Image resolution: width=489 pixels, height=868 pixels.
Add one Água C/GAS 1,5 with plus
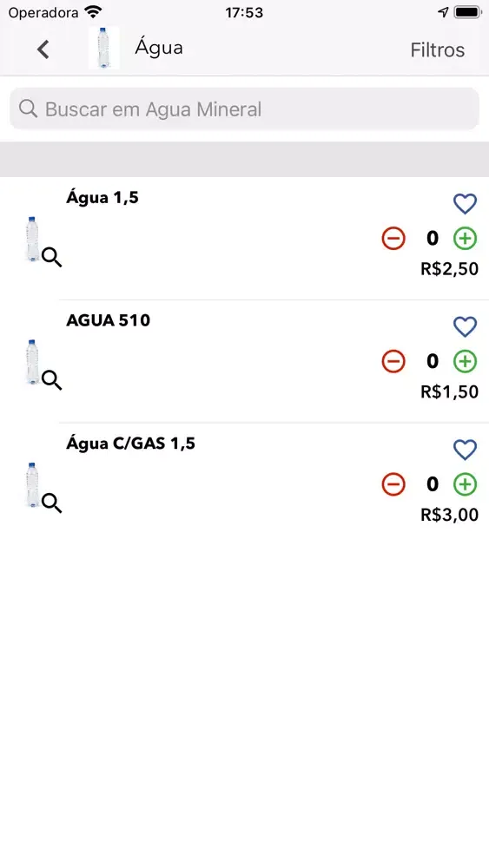pos(465,484)
